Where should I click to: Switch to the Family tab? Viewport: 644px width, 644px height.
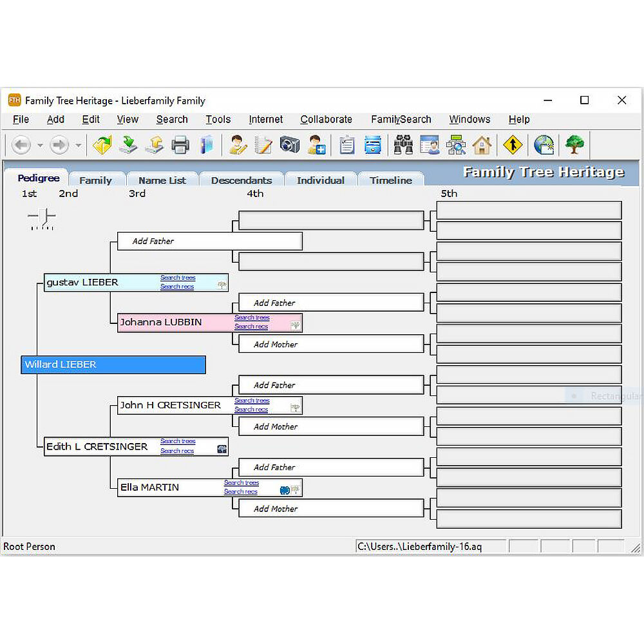point(96,180)
